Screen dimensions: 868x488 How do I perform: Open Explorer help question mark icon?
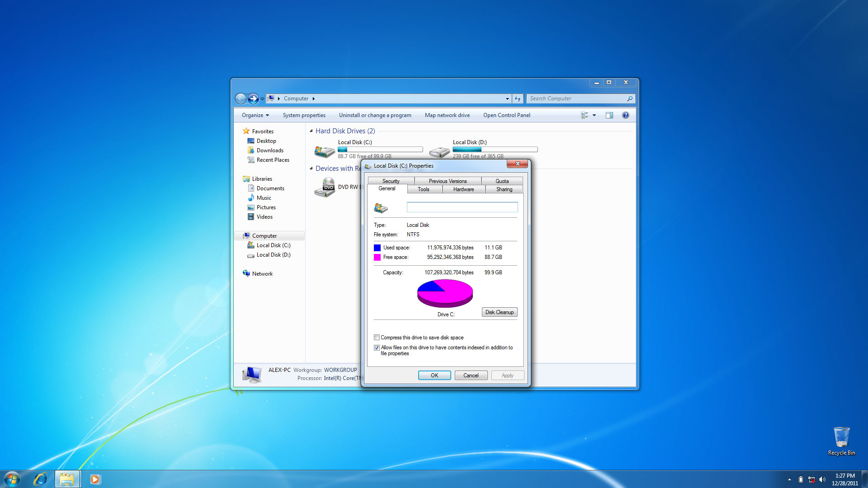tap(625, 115)
